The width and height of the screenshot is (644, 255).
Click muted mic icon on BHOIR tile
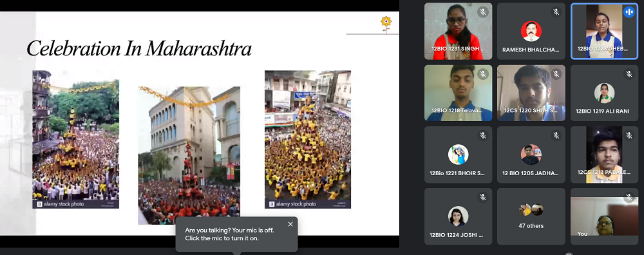[x=483, y=135]
